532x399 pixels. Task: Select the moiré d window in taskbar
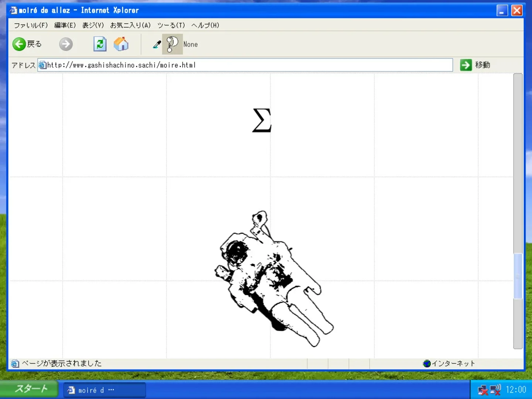pos(105,390)
